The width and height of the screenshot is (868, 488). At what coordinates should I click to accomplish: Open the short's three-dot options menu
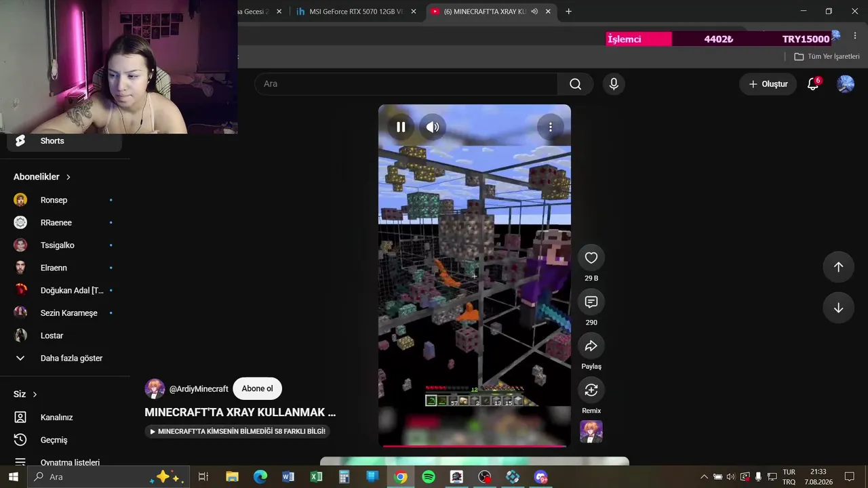(x=551, y=127)
